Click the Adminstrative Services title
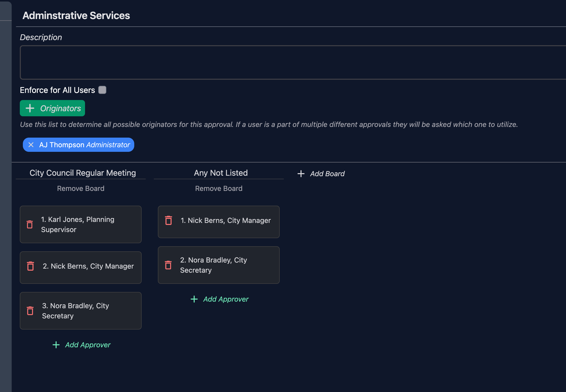The image size is (566, 392). [76, 15]
